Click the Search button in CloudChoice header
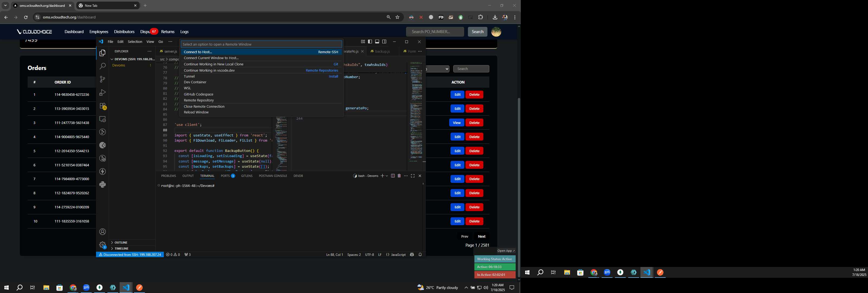 477,32
